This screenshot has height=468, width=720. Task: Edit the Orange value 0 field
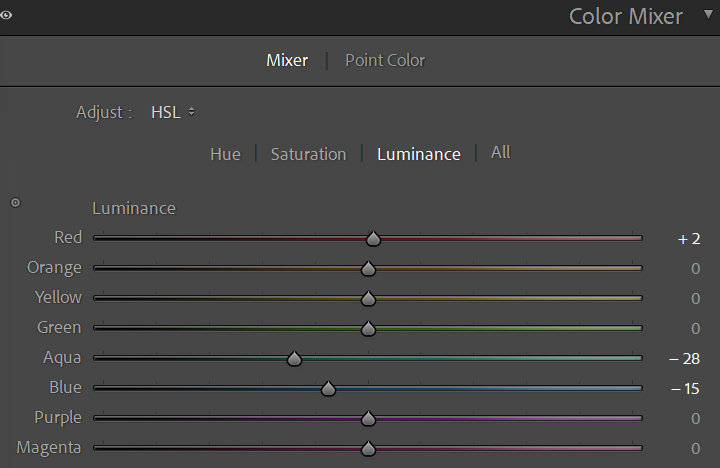[695, 269]
